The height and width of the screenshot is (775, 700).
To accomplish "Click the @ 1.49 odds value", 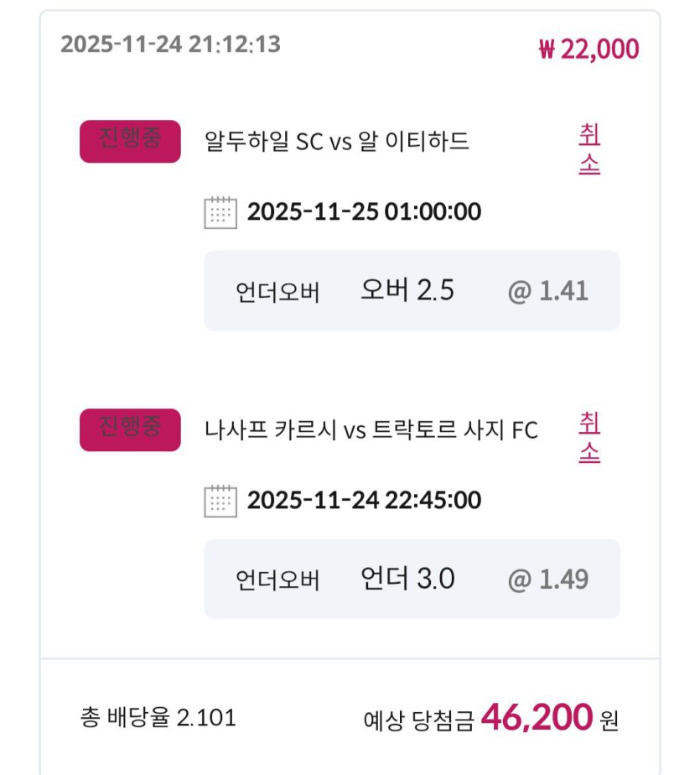I will (548, 580).
